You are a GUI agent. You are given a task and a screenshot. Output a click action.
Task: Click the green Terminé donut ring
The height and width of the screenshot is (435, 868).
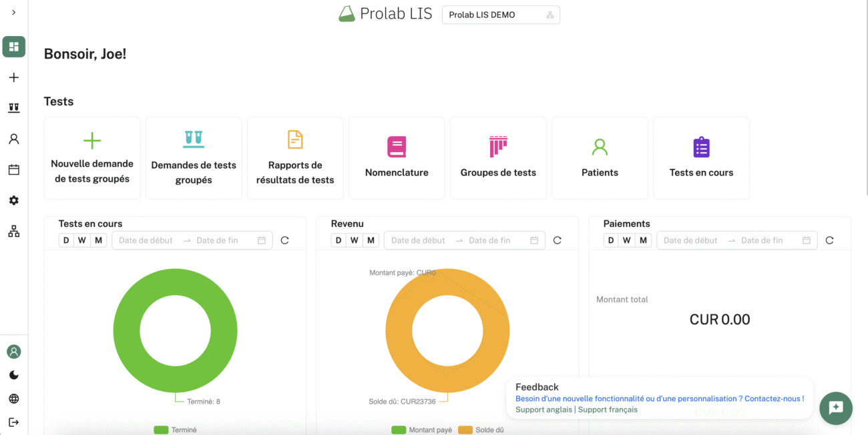coord(127,330)
